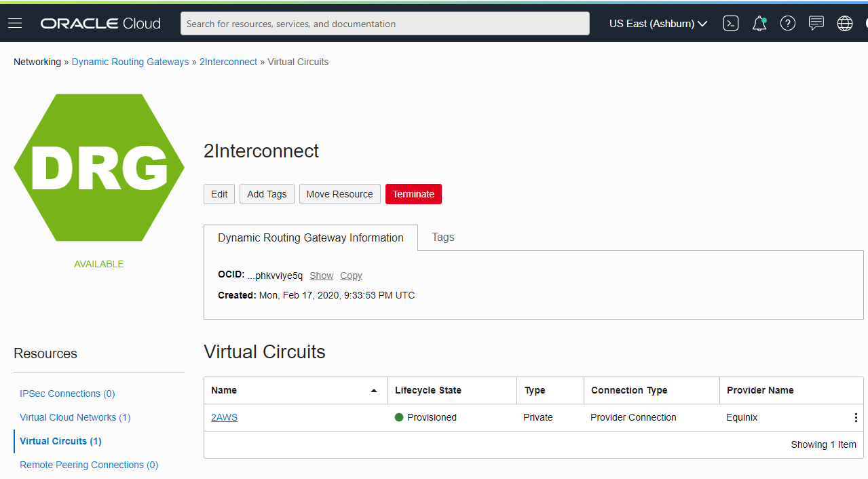This screenshot has width=868, height=479.
Task: Open the actions menu for 2AWS row
Action: pyautogui.click(x=856, y=417)
